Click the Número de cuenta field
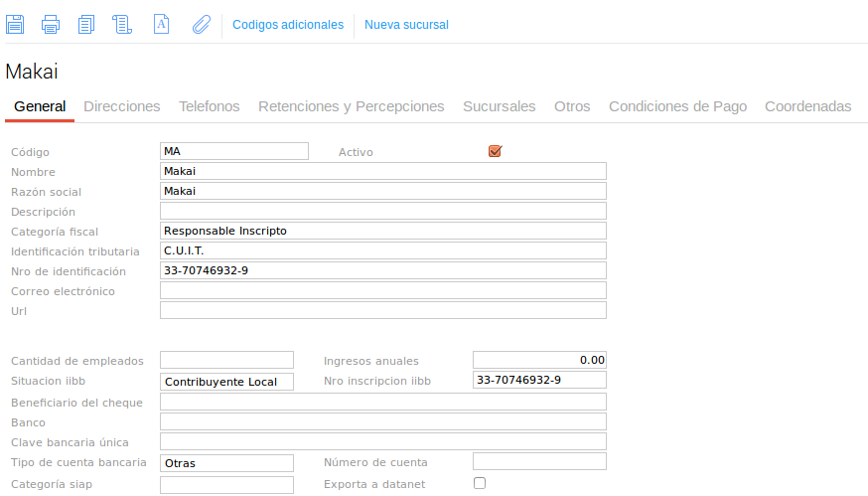Viewport: 868px width, 496px height. tap(539, 461)
